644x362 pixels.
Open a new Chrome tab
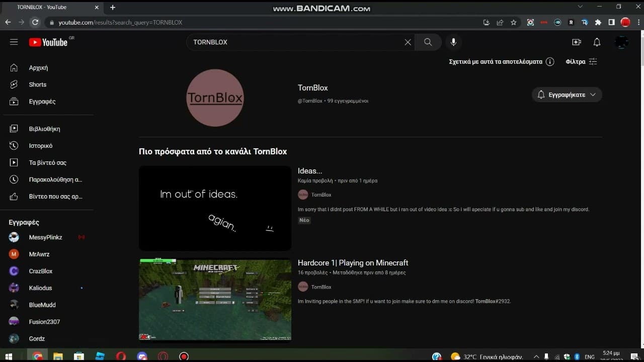(x=113, y=8)
